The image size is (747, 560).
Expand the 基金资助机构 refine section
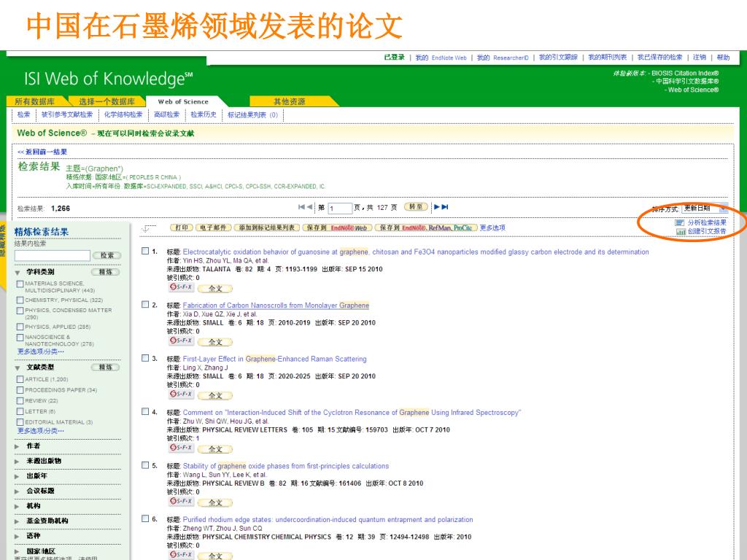18,521
